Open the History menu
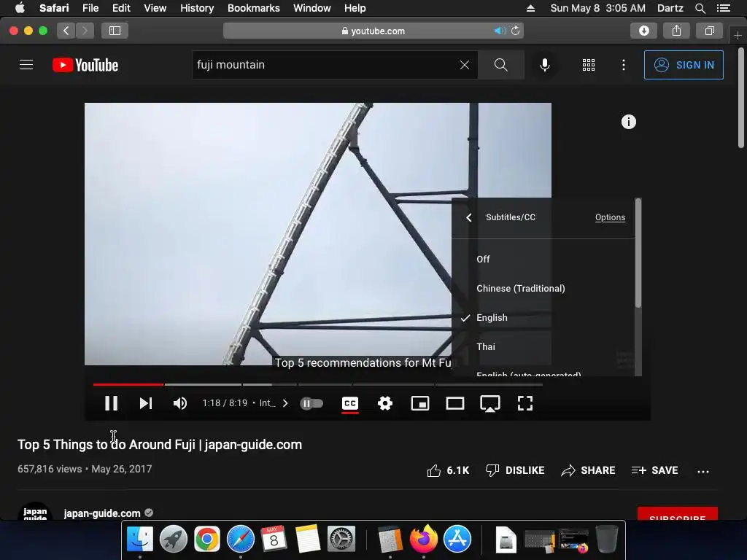The height and width of the screenshot is (560, 747). pos(197,8)
